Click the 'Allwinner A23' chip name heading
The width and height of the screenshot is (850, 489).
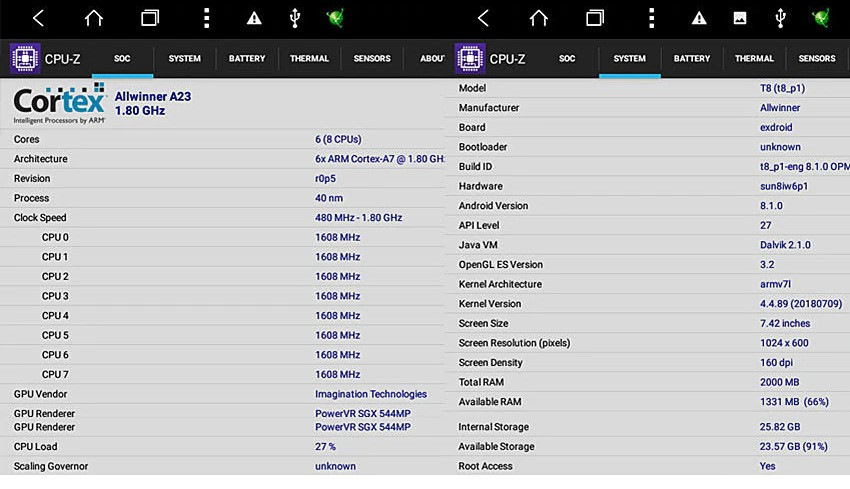click(153, 96)
